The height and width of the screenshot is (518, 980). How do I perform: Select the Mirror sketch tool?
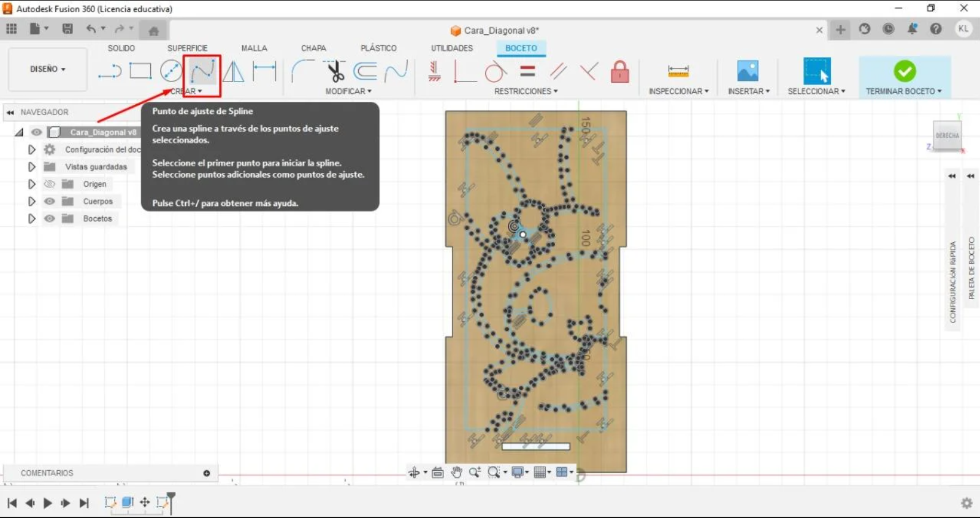(233, 71)
